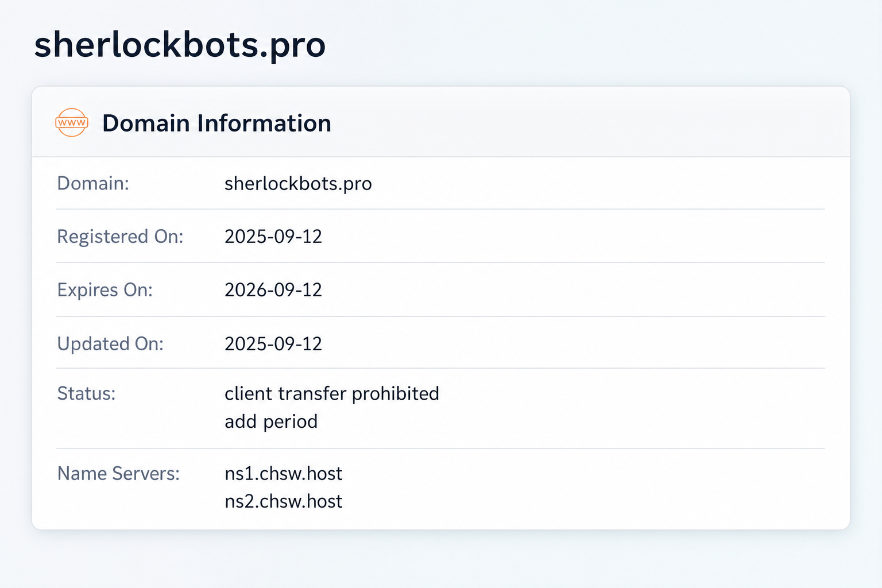The image size is (882, 588).
Task: Select ns2.chsw.host name server
Action: pyautogui.click(x=284, y=501)
